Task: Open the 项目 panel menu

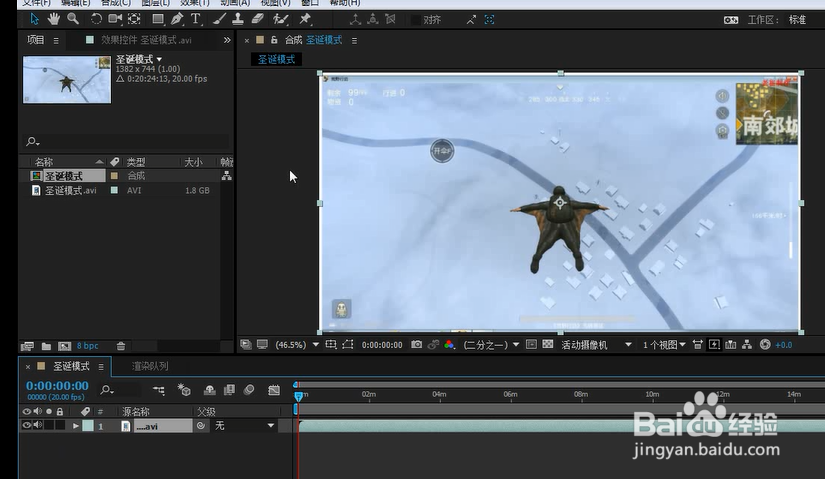Action: [x=56, y=41]
